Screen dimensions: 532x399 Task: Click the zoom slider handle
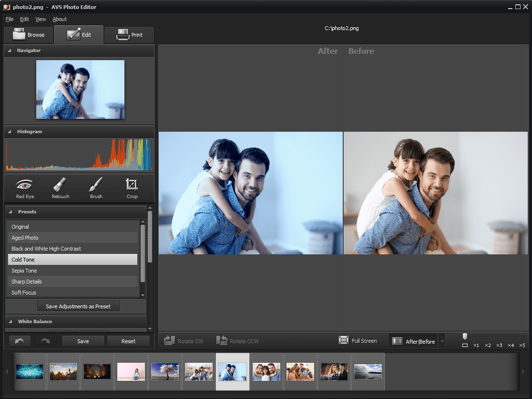465,336
